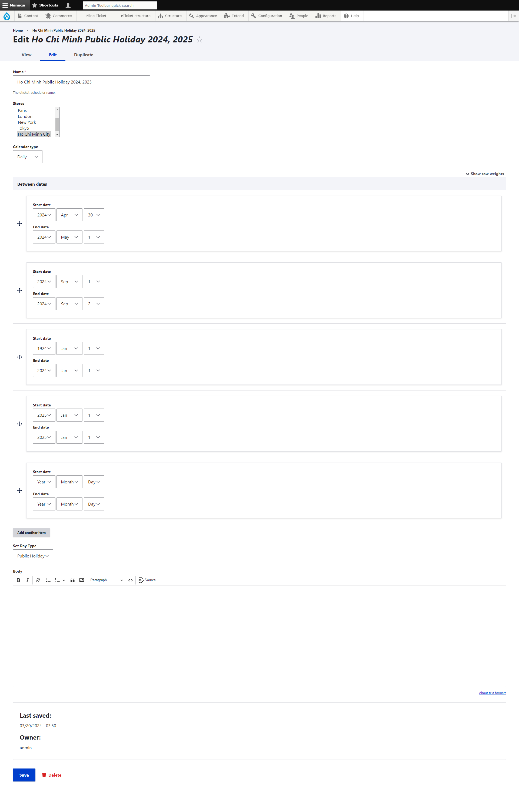Click the Name input field
The height and width of the screenshot is (812, 519).
81,82
